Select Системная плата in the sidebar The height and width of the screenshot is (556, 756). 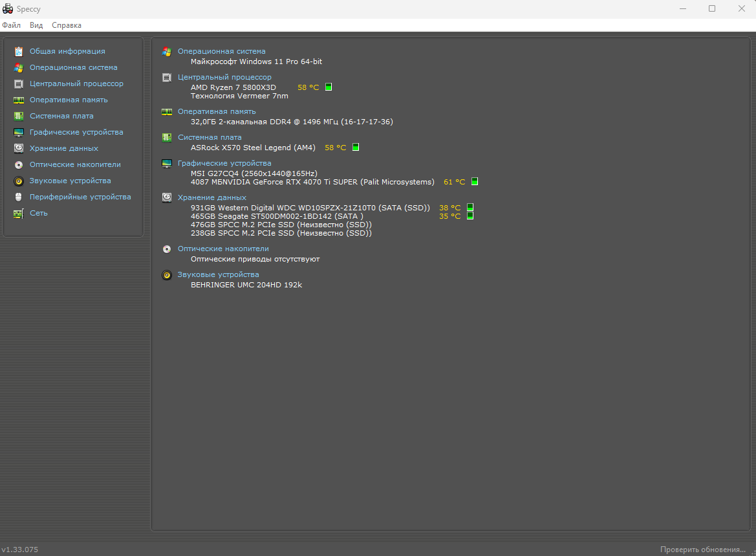pyautogui.click(x=61, y=116)
